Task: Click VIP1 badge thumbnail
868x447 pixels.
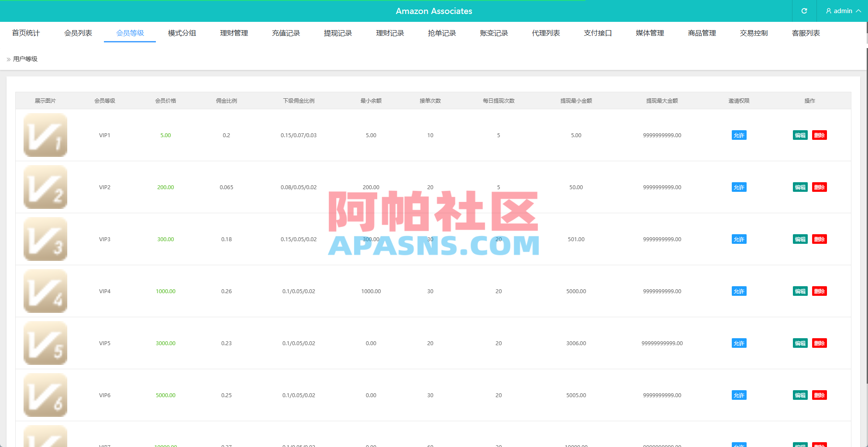Action: 45,135
